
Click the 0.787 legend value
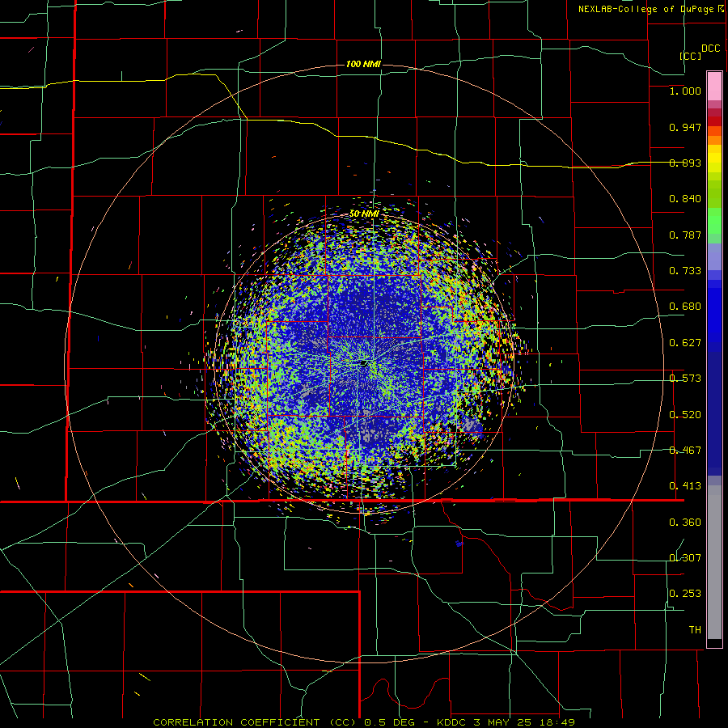[685, 235]
